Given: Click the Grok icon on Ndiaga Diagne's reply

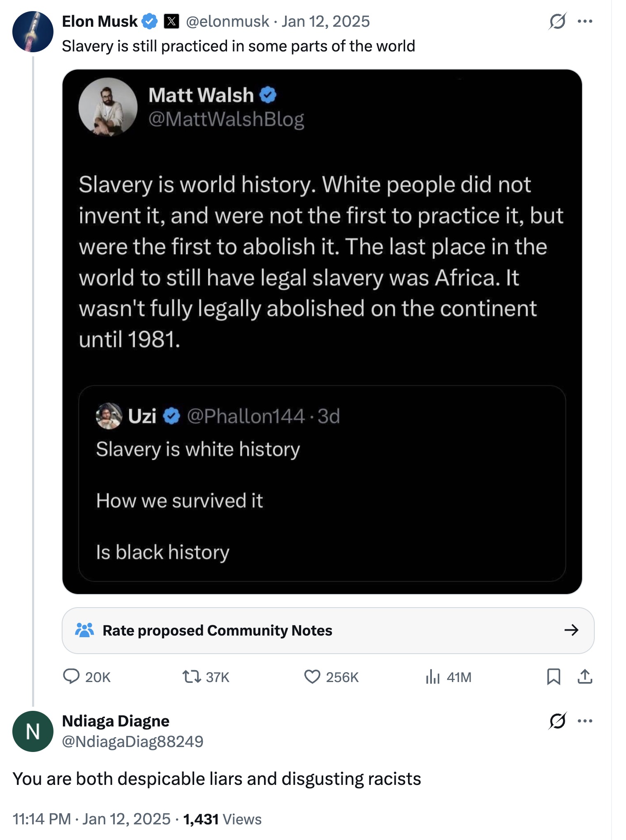Looking at the screenshot, I should tap(557, 721).
